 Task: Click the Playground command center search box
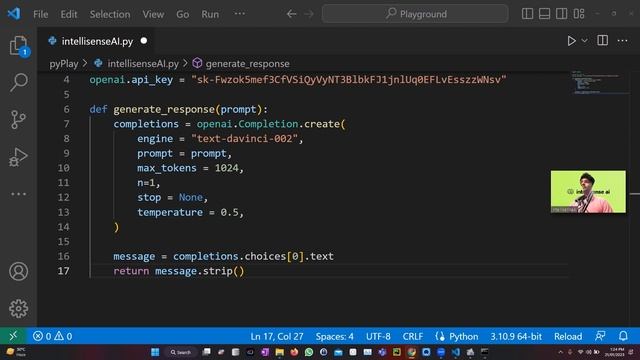click(415, 14)
